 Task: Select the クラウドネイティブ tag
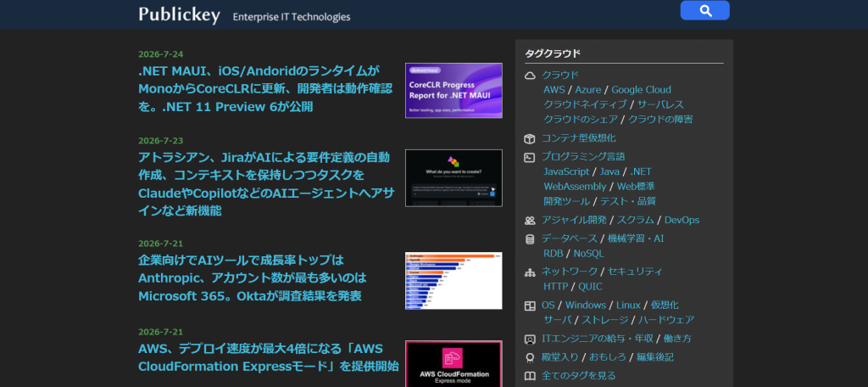[x=585, y=104]
